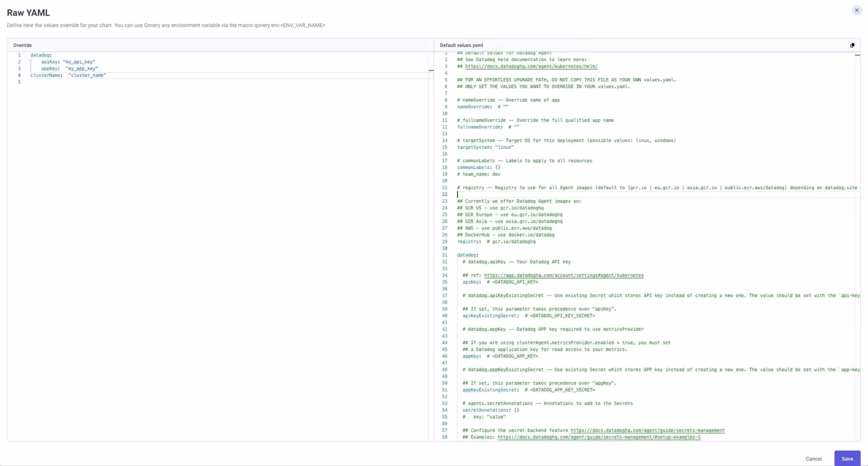Click the empty override line 5
868x466 pixels.
[127, 82]
